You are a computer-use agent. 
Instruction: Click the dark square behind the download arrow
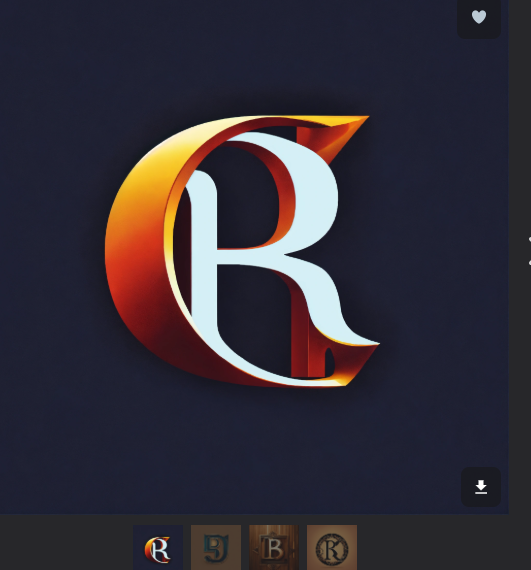click(x=481, y=487)
